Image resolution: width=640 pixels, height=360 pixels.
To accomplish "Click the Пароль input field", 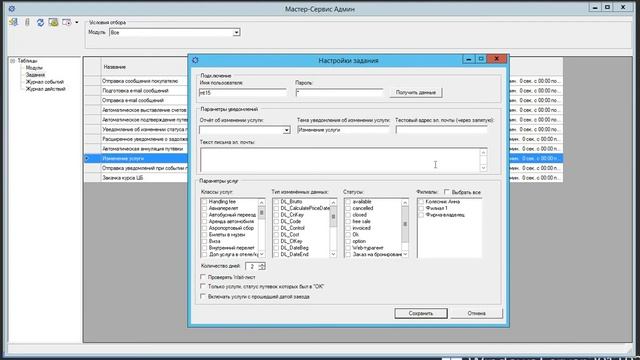I will [339, 93].
